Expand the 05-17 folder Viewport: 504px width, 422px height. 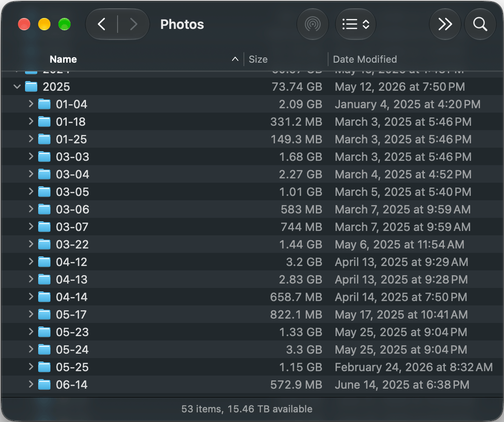[x=31, y=314]
